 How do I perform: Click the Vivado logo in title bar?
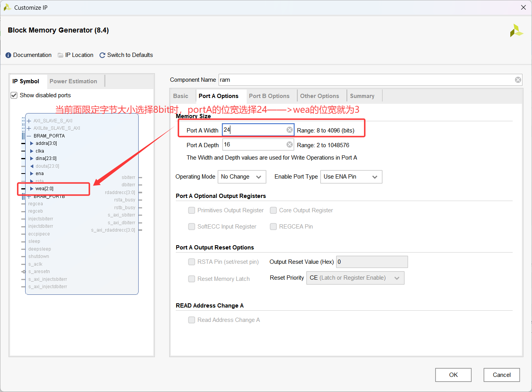pos(7,7)
